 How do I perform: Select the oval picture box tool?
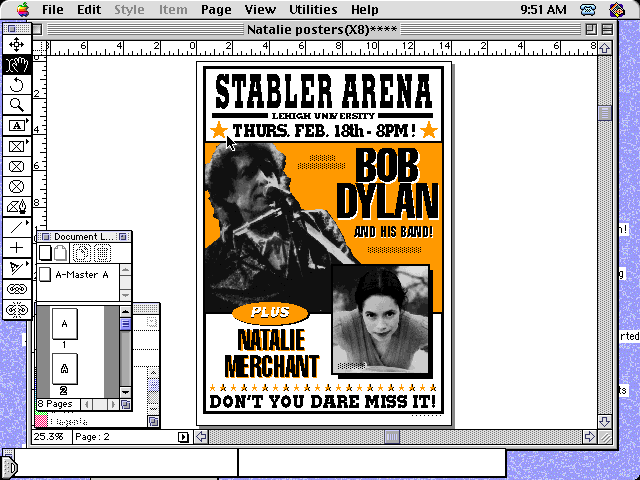click(16, 186)
